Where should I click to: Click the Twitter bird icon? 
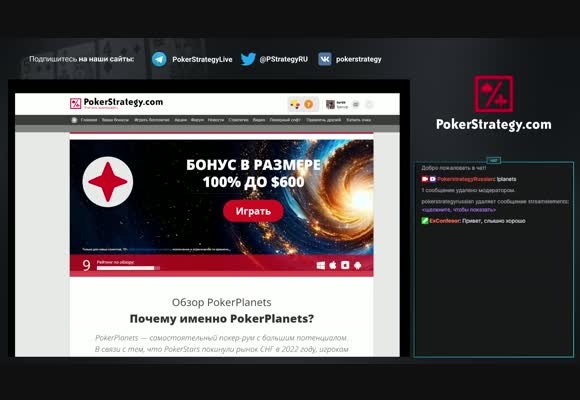pos(248,59)
